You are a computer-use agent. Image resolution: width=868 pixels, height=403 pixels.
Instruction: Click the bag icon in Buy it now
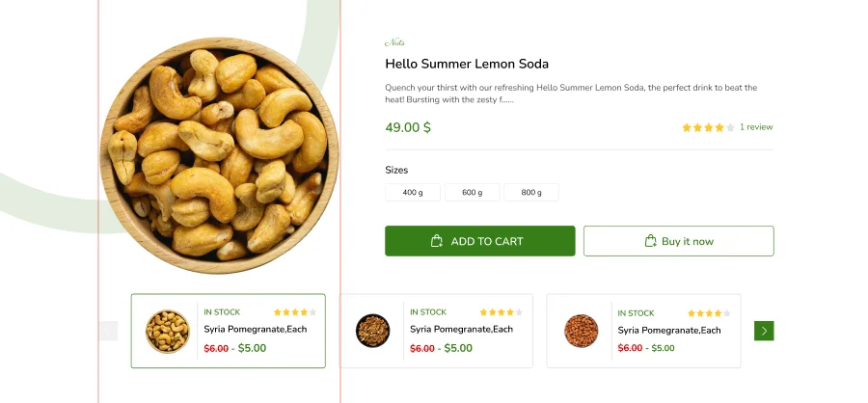(x=651, y=241)
